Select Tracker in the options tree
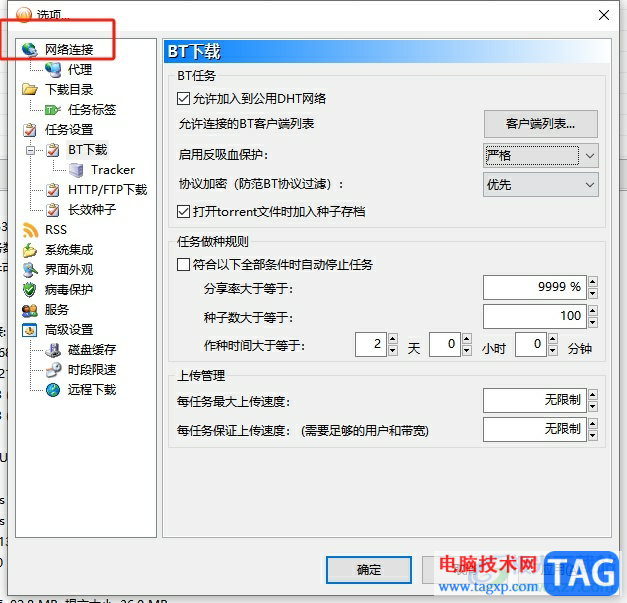Viewport: 627px width, 603px height. [113, 170]
